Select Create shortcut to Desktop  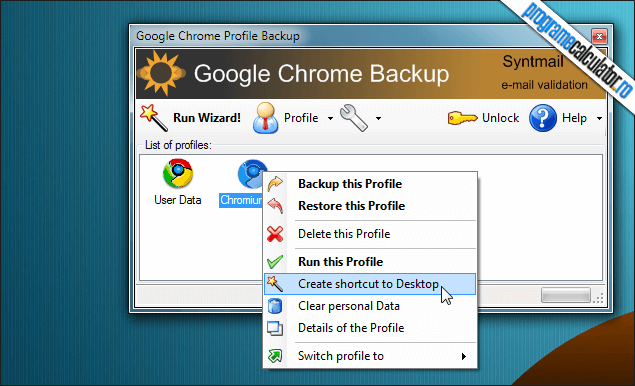370,284
